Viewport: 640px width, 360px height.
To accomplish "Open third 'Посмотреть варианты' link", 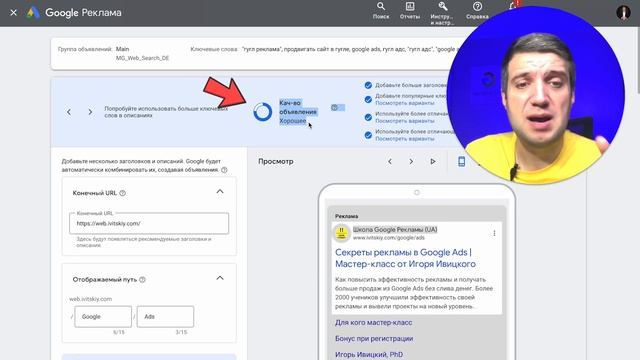I will (405, 139).
